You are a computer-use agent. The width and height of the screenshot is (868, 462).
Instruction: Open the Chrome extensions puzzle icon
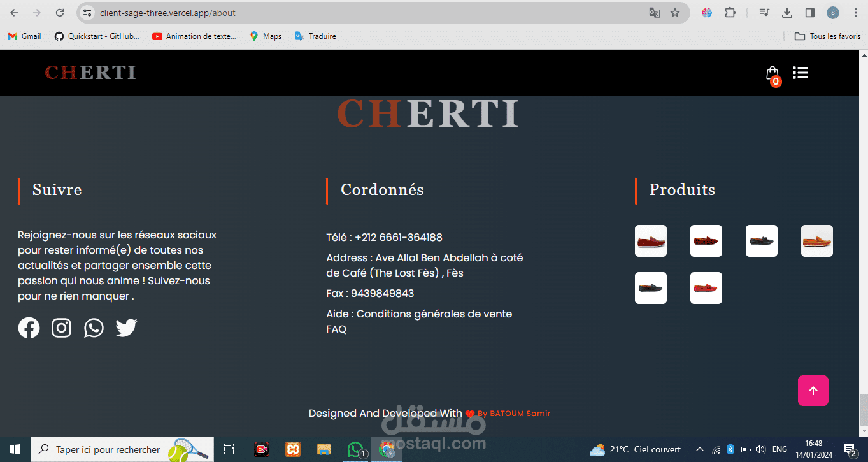[x=730, y=13]
